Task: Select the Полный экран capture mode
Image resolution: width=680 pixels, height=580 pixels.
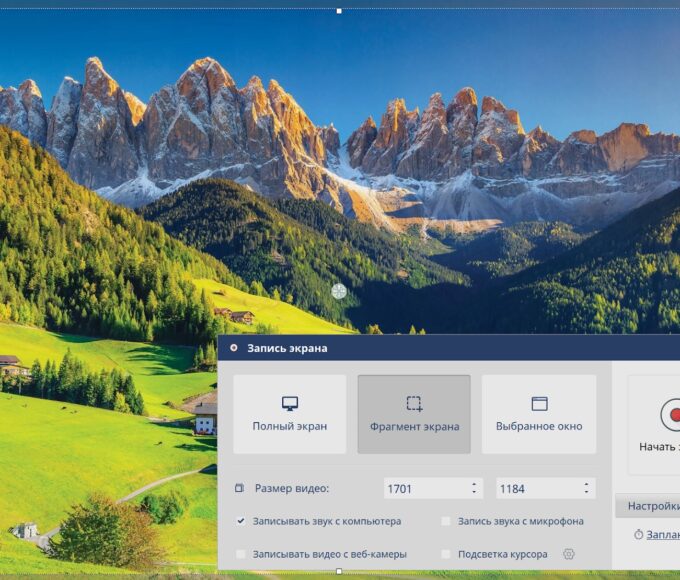Action: 290,414
